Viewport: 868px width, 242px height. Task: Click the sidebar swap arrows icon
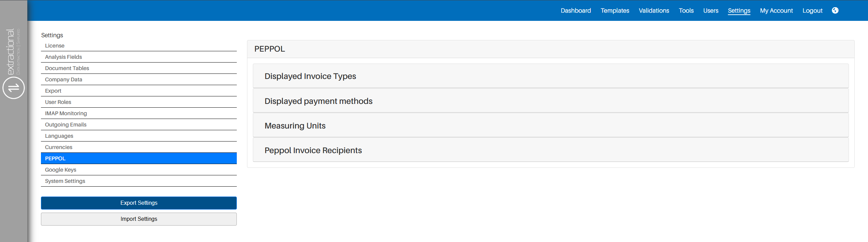(14, 88)
